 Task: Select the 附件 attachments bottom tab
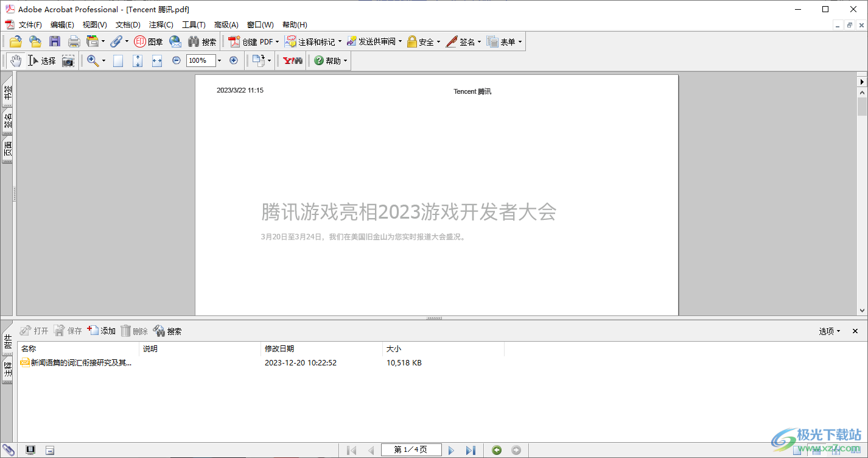(x=8, y=342)
